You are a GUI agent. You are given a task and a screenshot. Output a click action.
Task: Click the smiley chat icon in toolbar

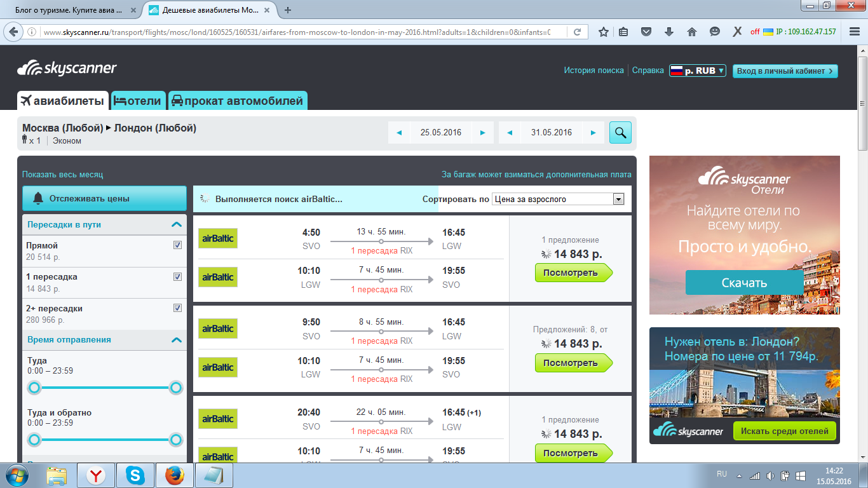pyautogui.click(x=715, y=32)
